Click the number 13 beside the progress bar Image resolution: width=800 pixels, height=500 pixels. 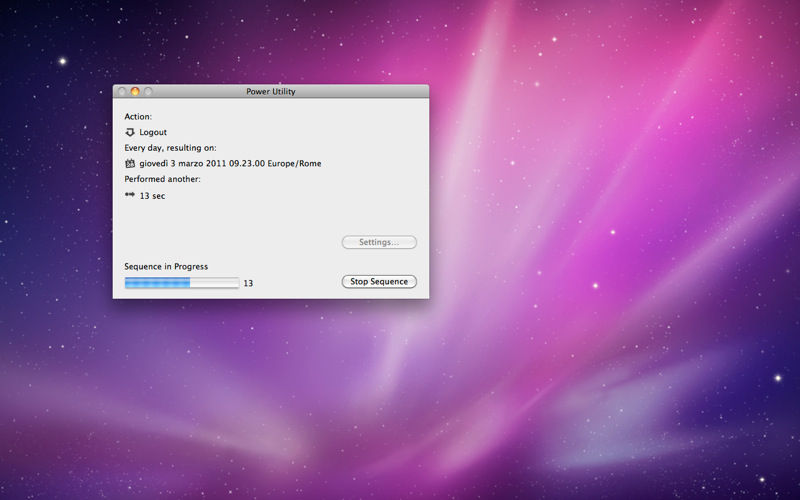[248, 283]
